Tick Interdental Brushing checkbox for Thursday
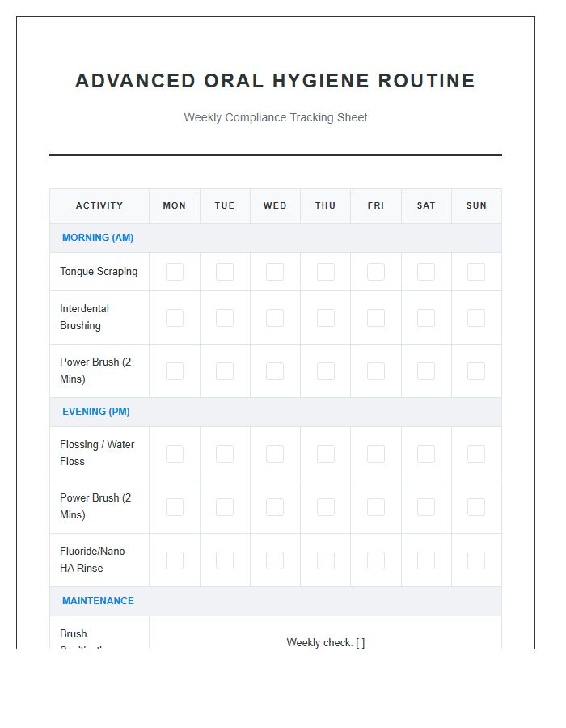The width and height of the screenshot is (566, 728). [326, 318]
